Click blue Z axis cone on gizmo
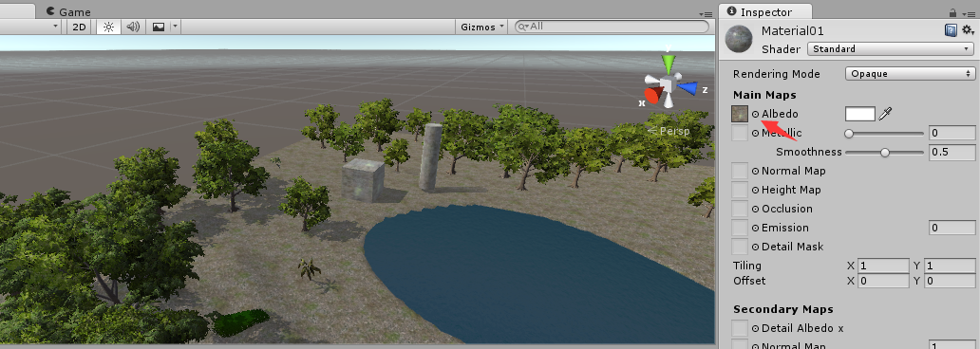The height and width of the screenshot is (349, 980). pos(688,88)
